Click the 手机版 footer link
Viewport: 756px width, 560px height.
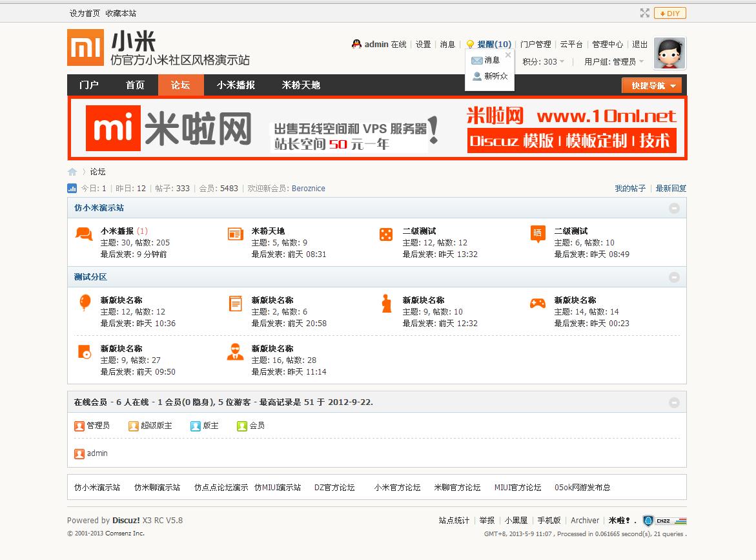click(549, 521)
